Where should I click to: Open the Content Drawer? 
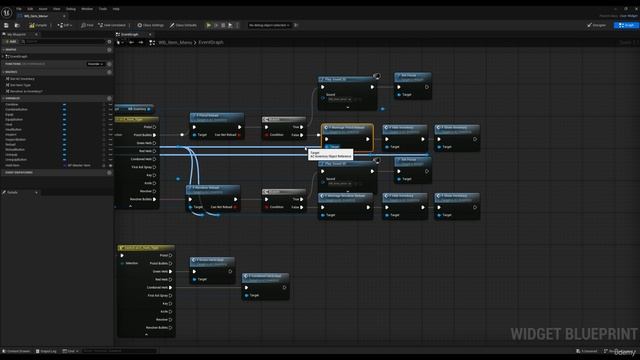[x=16, y=351]
